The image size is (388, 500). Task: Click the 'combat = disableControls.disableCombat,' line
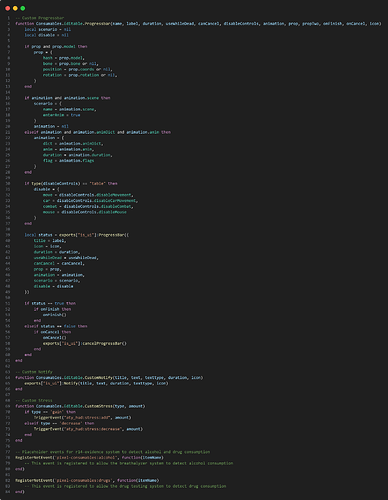point(88,206)
